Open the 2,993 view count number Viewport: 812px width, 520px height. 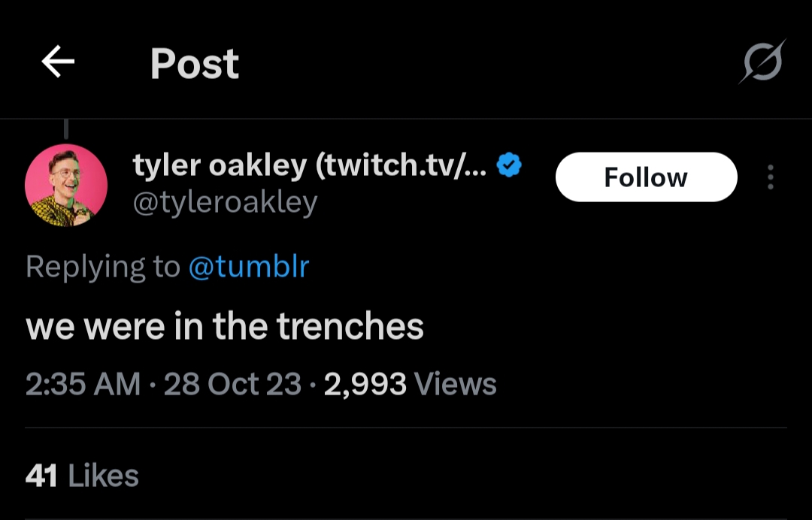(365, 384)
